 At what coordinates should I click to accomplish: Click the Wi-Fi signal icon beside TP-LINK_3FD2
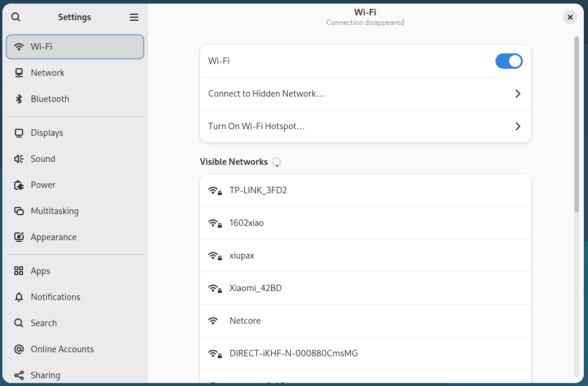coord(214,190)
